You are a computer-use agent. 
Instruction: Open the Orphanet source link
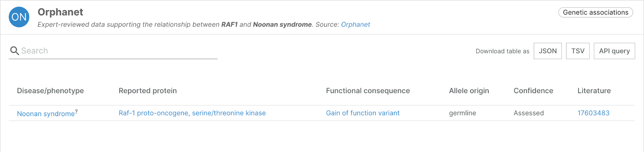coord(355,25)
